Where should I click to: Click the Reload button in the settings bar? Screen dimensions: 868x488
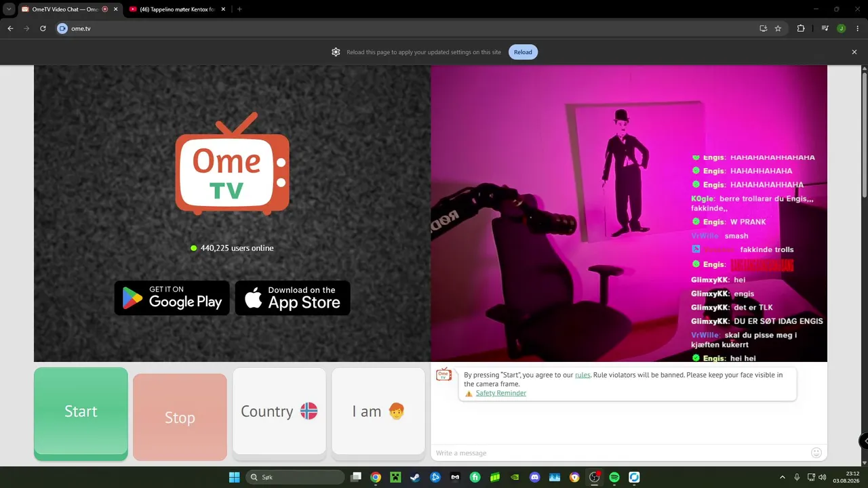(x=523, y=52)
